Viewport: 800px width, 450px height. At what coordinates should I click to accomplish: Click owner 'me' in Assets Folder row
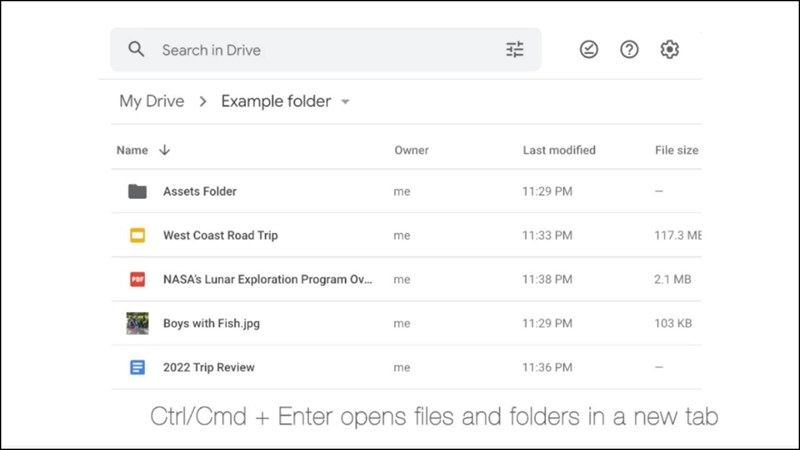pos(402,191)
